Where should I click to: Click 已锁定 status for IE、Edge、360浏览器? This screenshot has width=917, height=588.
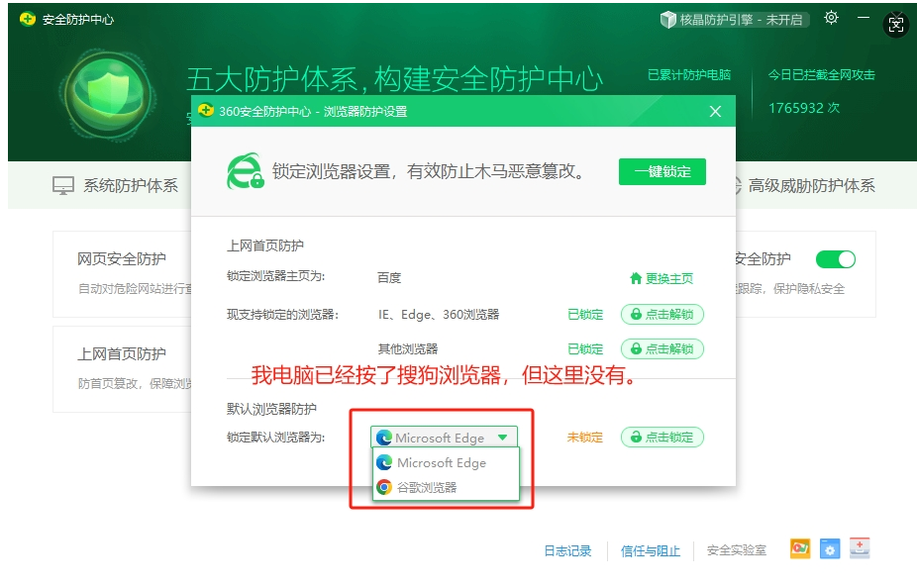(585, 314)
